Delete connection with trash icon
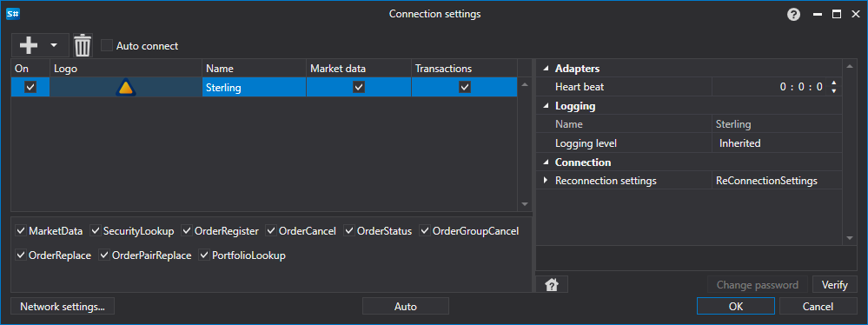This screenshot has width=868, height=325. point(83,45)
